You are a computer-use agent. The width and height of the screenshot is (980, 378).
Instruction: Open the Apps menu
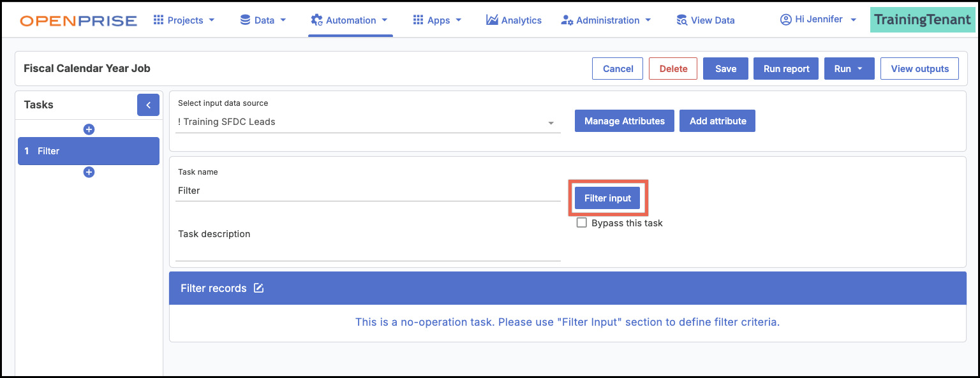click(438, 20)
